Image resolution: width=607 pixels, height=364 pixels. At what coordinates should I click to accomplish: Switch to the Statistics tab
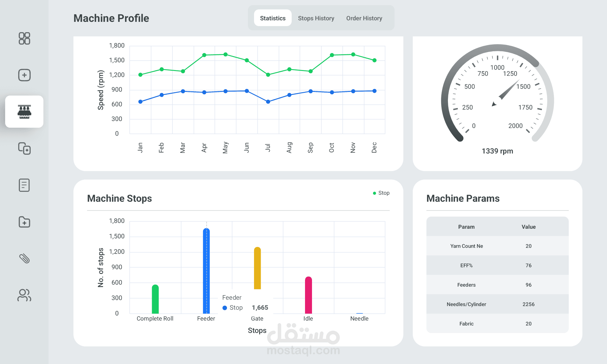273,18
